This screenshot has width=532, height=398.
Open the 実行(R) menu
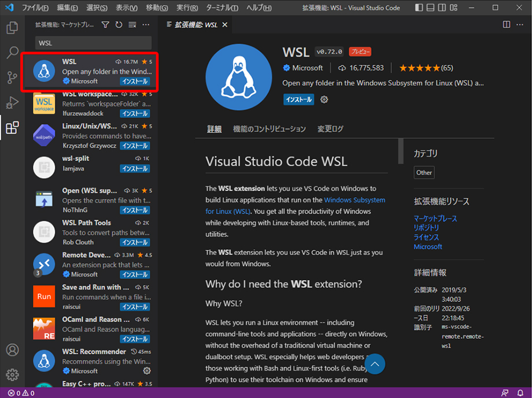click(x=187, y=8)
